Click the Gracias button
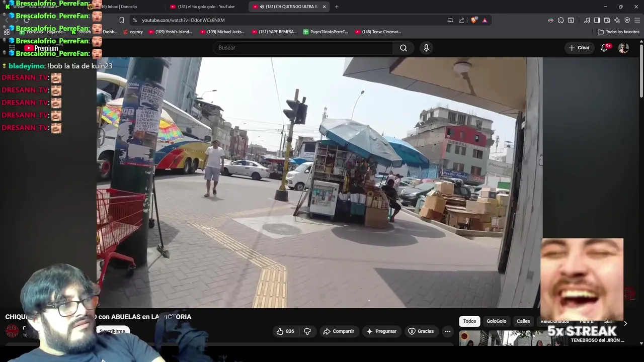Screen dimensions: 644x362 pyautogui.click(x=421, y=331)
